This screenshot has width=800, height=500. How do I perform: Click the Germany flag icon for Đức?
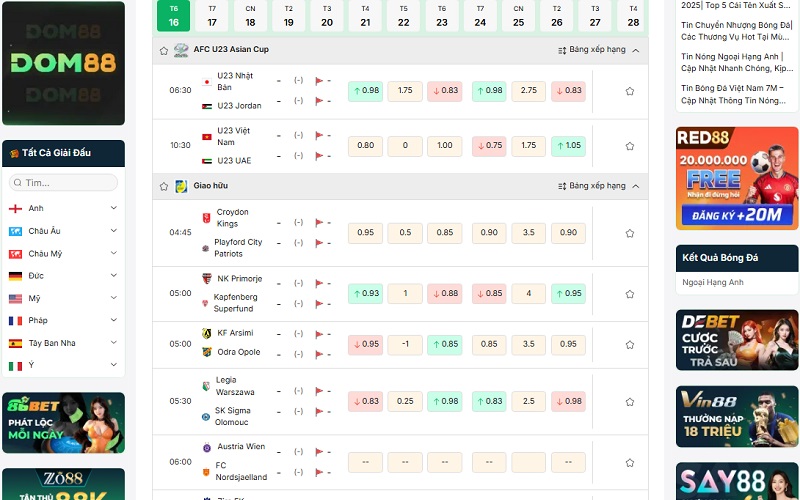(x=15, y=276)
